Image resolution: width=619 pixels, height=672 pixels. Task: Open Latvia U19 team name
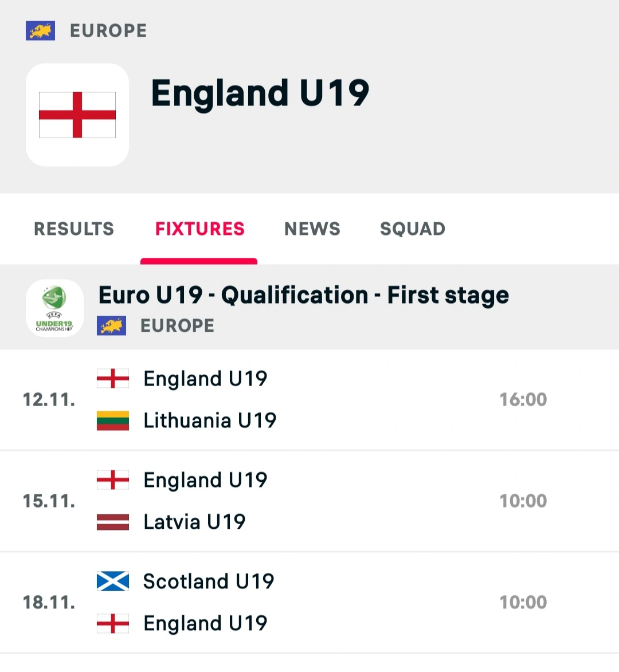194,522
